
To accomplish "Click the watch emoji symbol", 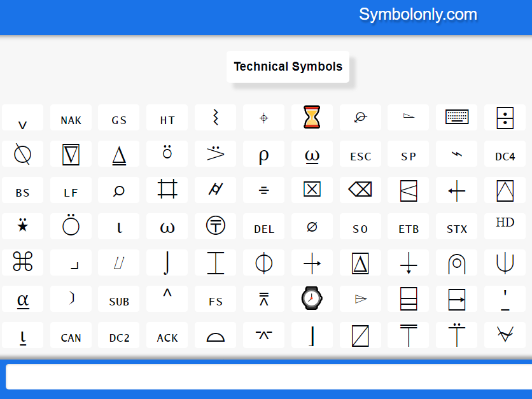I will [x=312, y=298].
